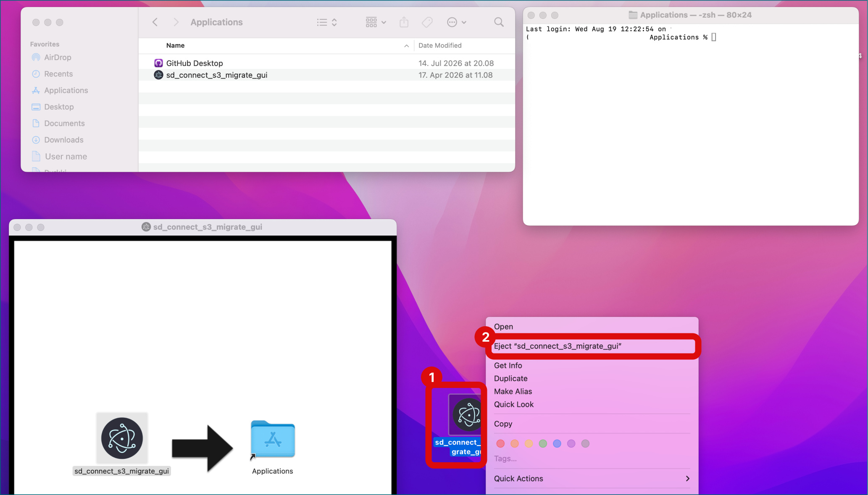Click the Applications folder shortcut in installer

(273, 440)
